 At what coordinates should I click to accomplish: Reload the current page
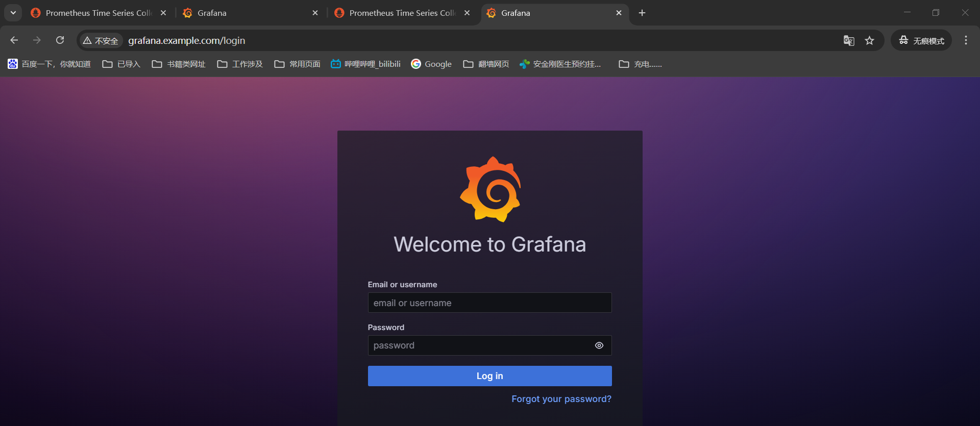60,40
